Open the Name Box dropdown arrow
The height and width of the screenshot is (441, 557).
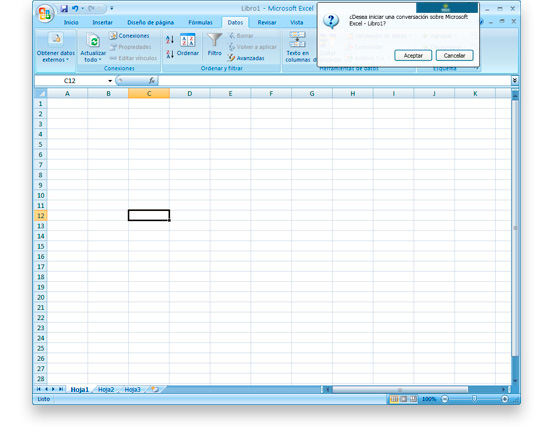[110, 81]
